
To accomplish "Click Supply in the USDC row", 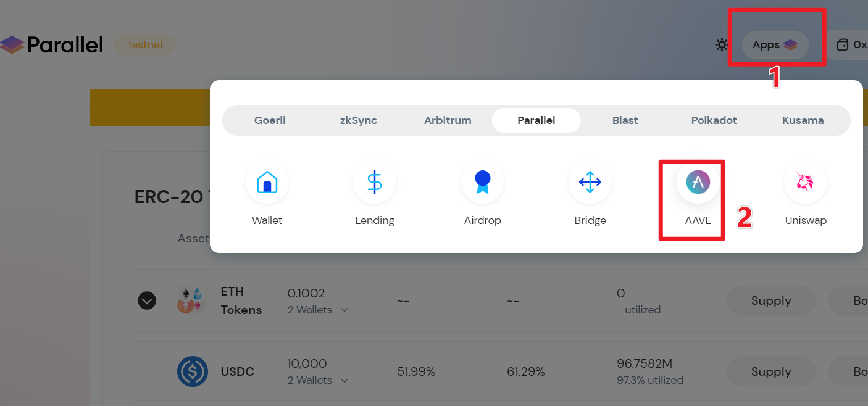I will 771,371.
